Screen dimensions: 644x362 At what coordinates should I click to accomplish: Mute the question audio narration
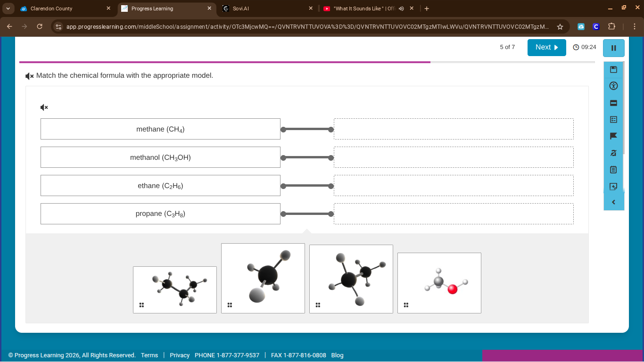(29, 75)
